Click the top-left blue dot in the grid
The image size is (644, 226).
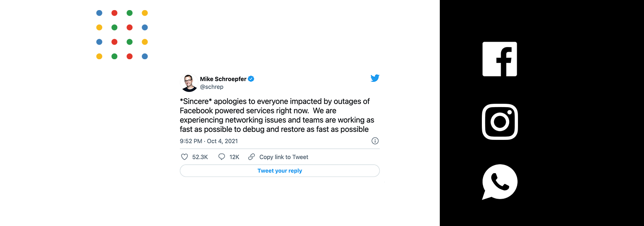99,13
